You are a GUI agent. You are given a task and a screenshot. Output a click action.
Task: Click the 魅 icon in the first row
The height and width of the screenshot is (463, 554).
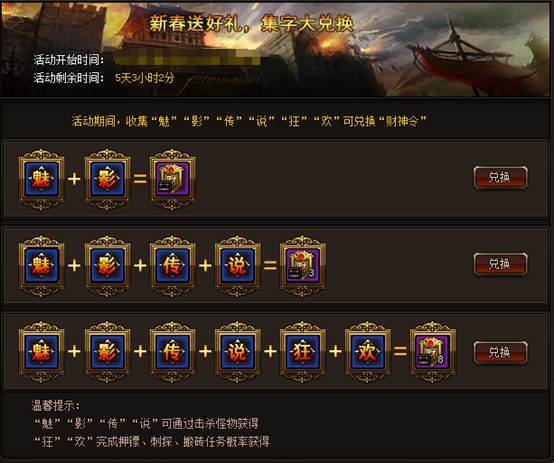pos(41,179)
